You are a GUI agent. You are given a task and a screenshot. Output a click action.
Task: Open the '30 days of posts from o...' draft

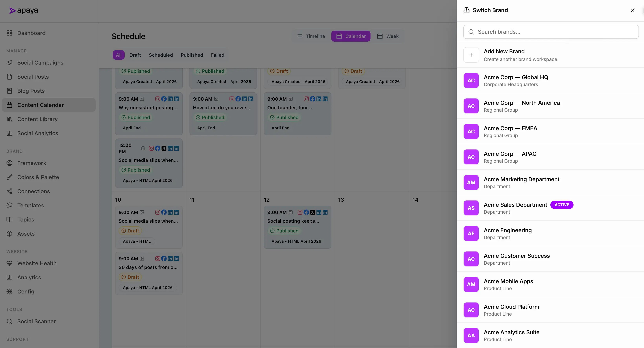pyautogui.click(x=149, y=273)
